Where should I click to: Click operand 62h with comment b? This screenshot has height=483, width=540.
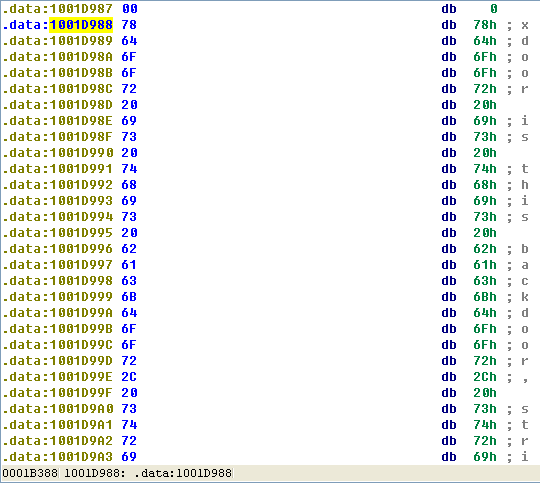click(x=485, y=249)
